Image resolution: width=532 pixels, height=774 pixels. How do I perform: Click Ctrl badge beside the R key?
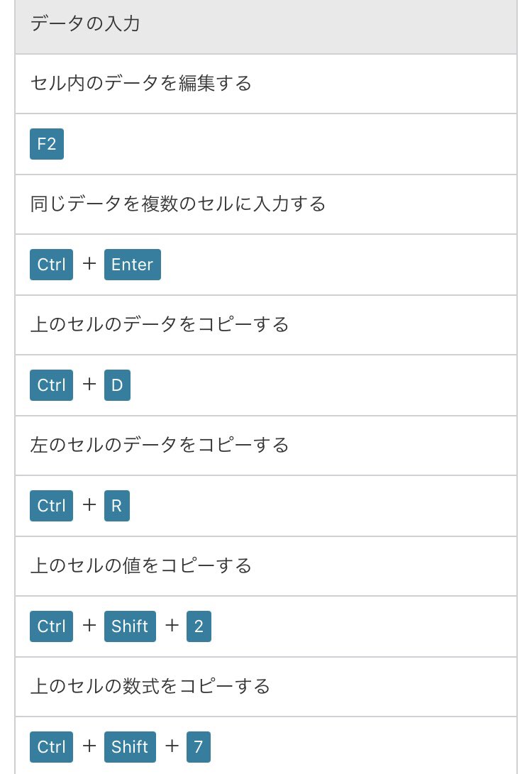coord(51,505)
